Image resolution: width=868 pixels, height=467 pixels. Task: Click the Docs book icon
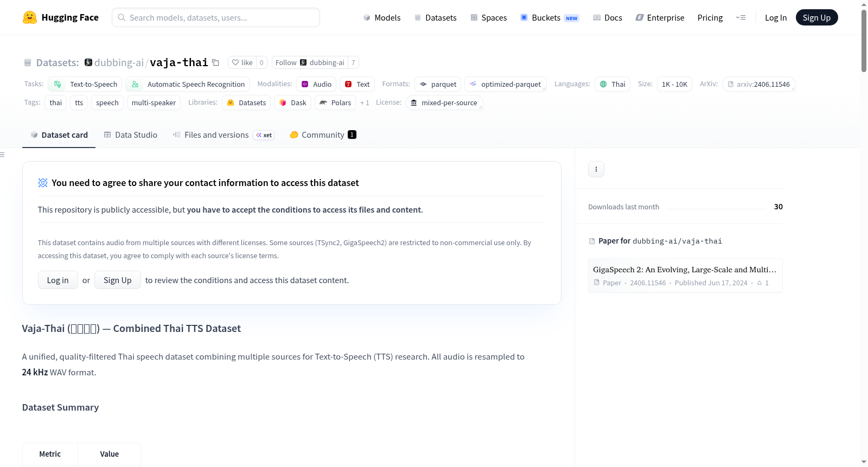(597, 18)
